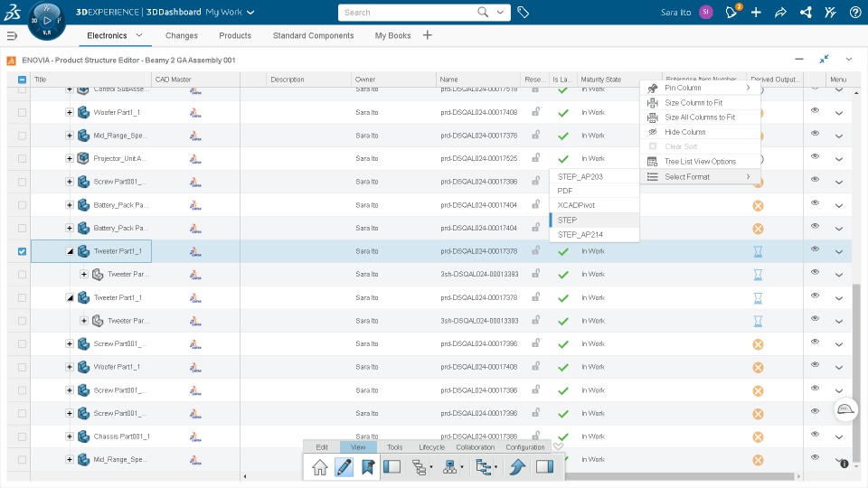The height and width of the screenshot is (488, 868).
Task: Open the Electronics tab dropdown arrow
Action: tap(139, 35)
